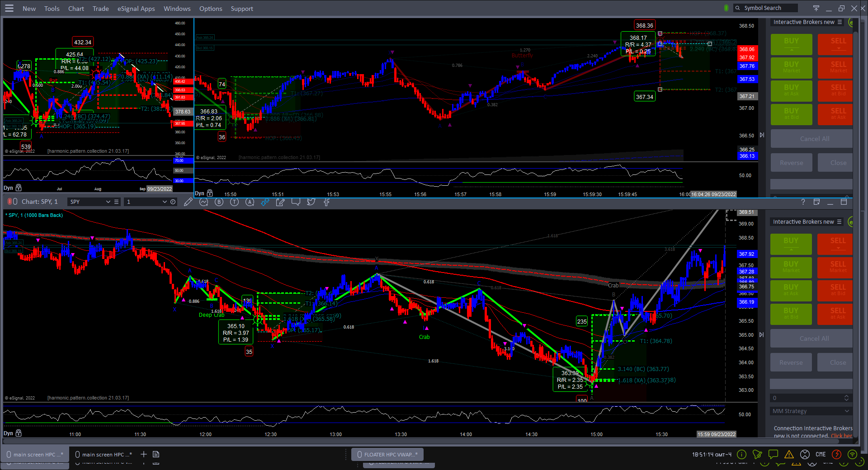Open the New menu
The height and width of the screenshot is (470, 868).
click(29, 9)
